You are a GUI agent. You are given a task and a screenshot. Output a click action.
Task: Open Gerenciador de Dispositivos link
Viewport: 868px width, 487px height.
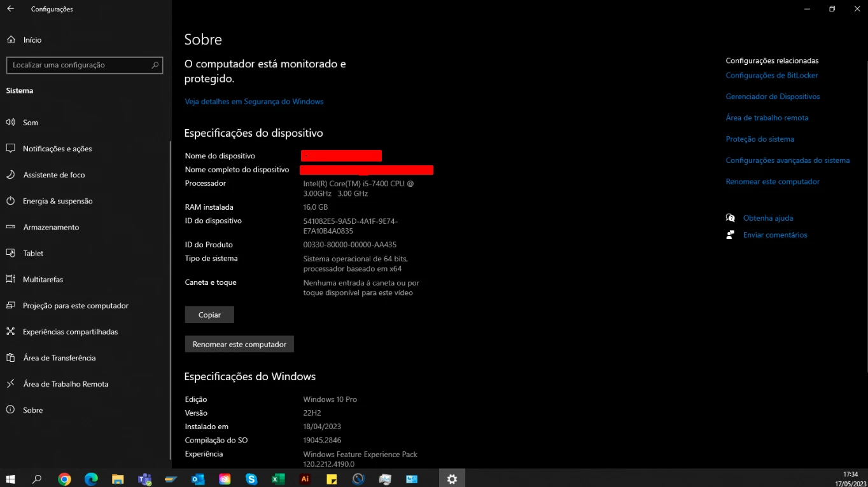point(773,97)
